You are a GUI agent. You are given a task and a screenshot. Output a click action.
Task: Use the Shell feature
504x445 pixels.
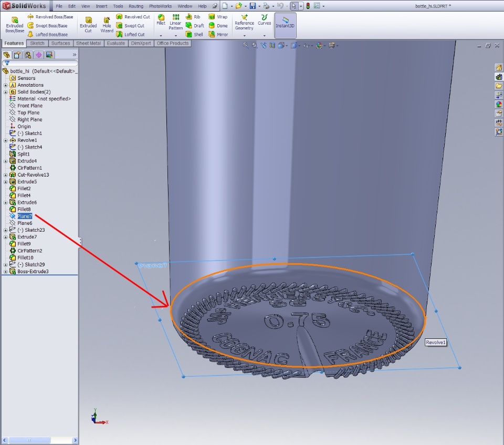click(194, 34)
